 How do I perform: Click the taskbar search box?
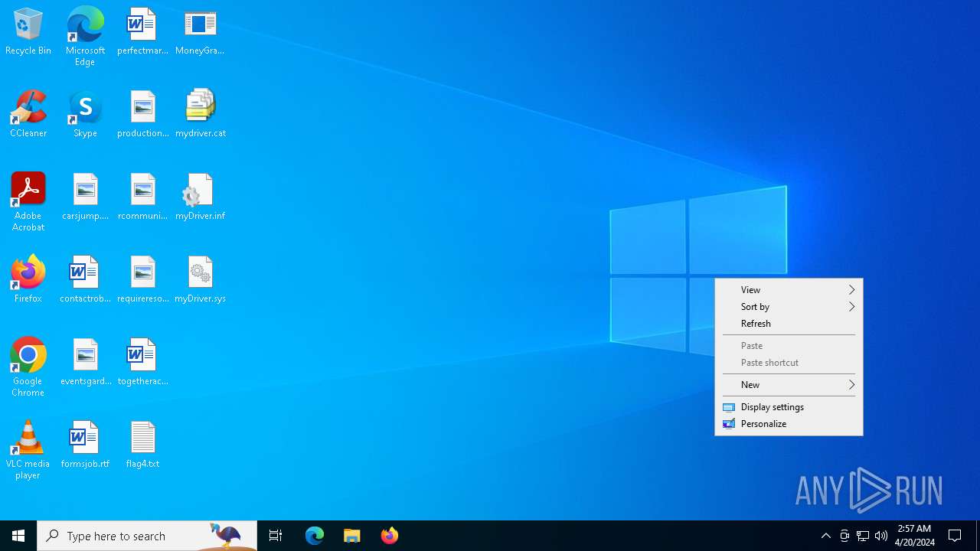(147, 536)
